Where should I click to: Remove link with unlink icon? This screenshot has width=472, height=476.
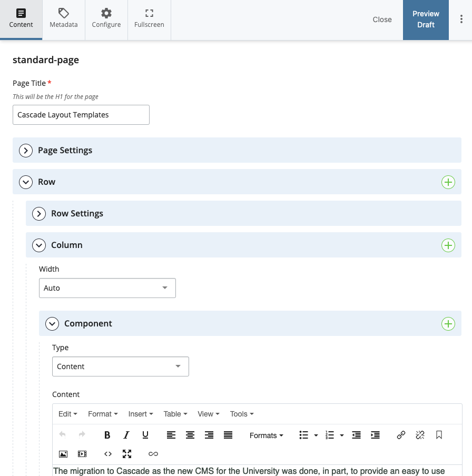[420, 435]
